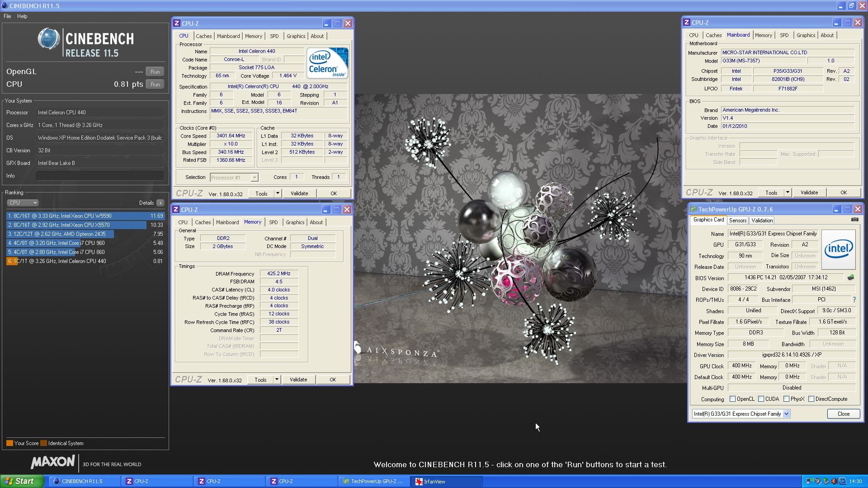Run the OpenGL benchmark

155,72
